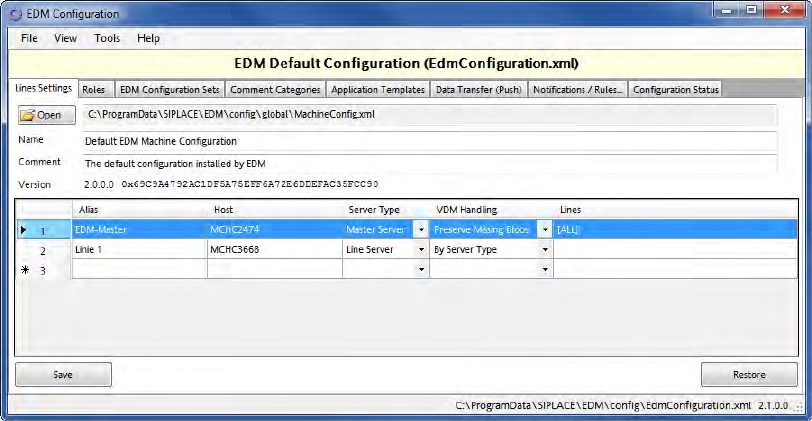Select the MCHC3668 host cell
Image resolution: width=812 pixels, height=421 pixels.
click(274, 250)
